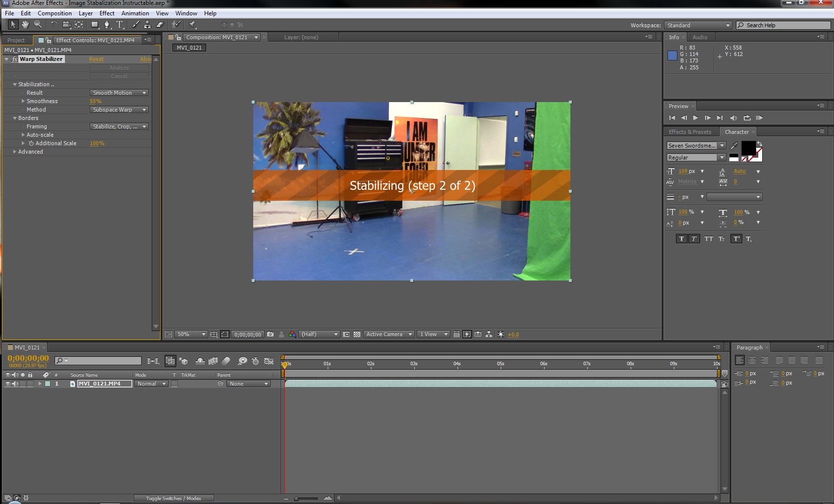Reset exposure aperture icon in viewer

[501, 335]
